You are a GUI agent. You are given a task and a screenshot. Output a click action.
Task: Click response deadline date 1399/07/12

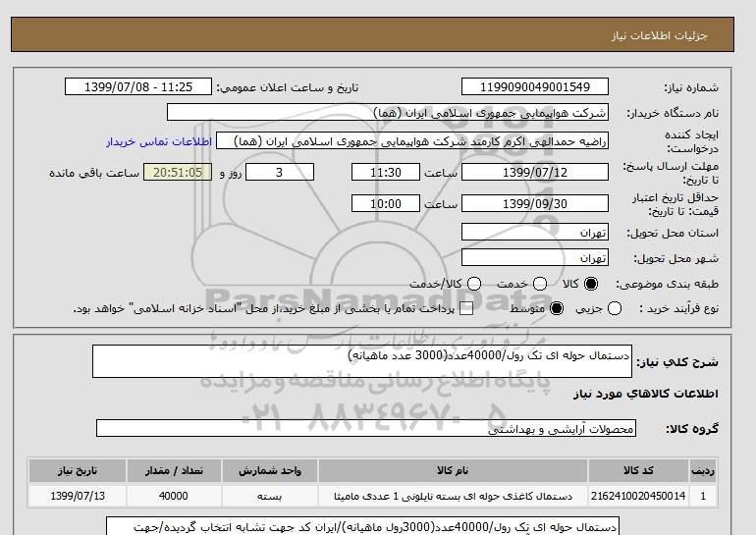coord(535,172)
